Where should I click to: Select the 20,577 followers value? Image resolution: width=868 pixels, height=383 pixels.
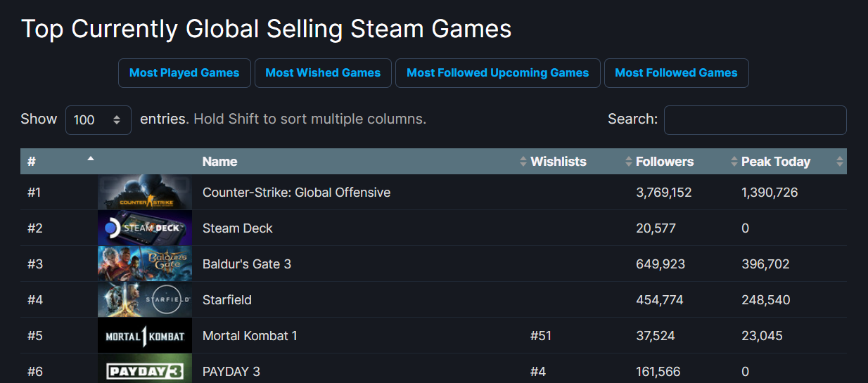[x=656, y=228]
